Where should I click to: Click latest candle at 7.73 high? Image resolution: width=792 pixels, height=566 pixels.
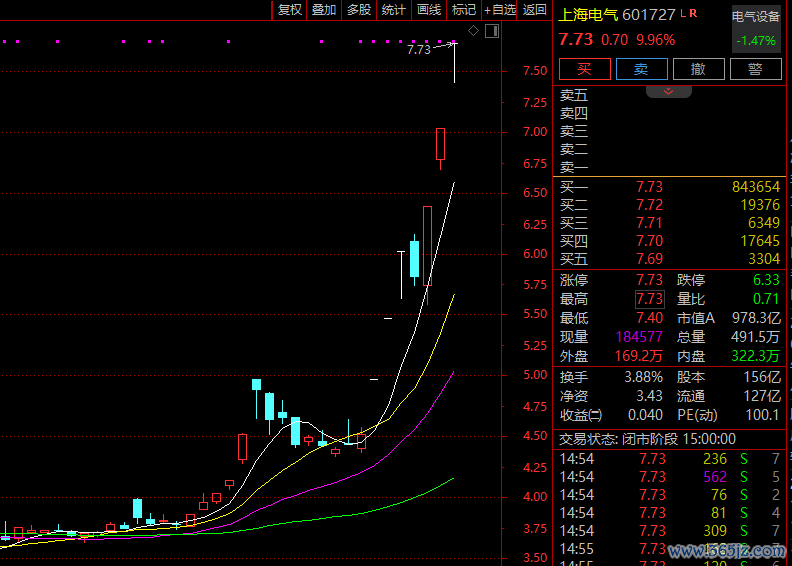[455, 63]
